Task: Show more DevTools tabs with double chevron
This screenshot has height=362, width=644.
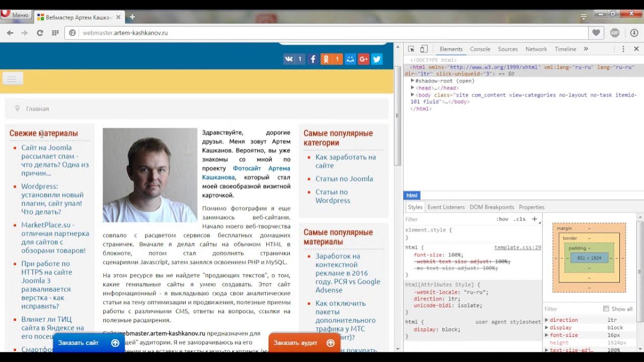Action: tap(586, 49)
